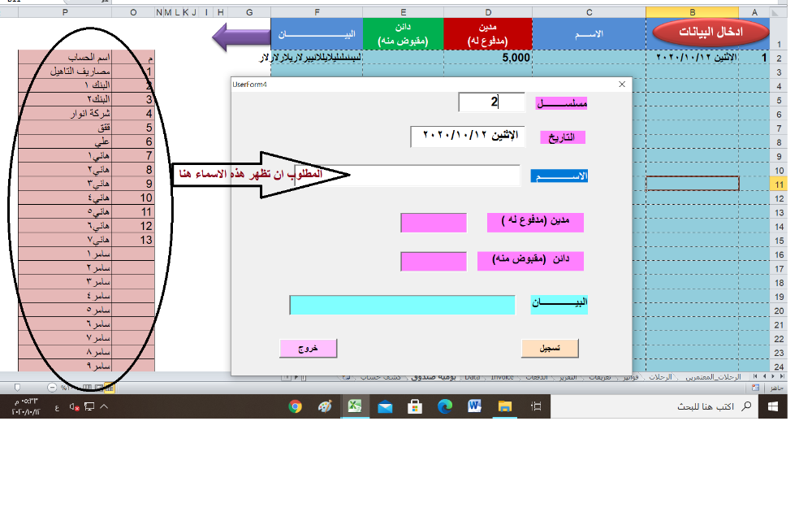Click the macro recording status icon
This screenshot has width=812, height=508.
coord(755,388)
